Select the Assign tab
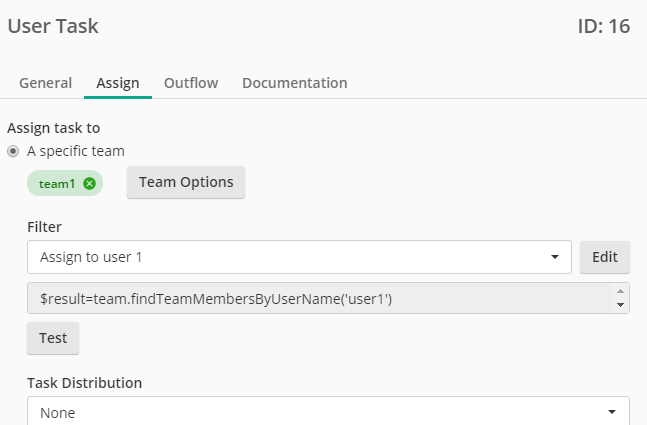The width and height of the screenshot is (647, 425). pyautogui.click(x=118, y=83)
